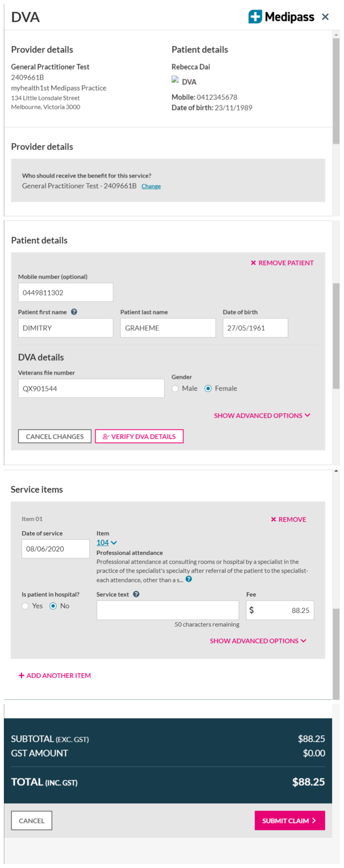Select Yes for patient in hospital
Image resolution: width=344 pixels, height=868 pixels.
[25, 606]
